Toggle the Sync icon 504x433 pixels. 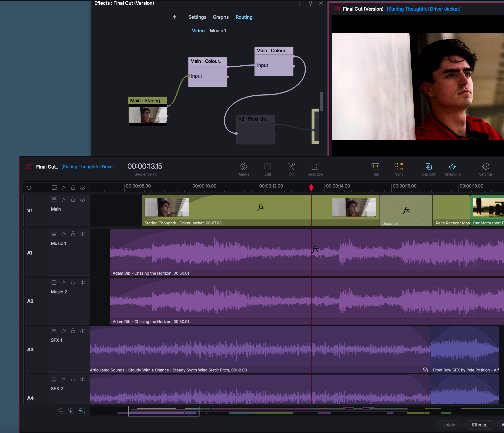399,167
